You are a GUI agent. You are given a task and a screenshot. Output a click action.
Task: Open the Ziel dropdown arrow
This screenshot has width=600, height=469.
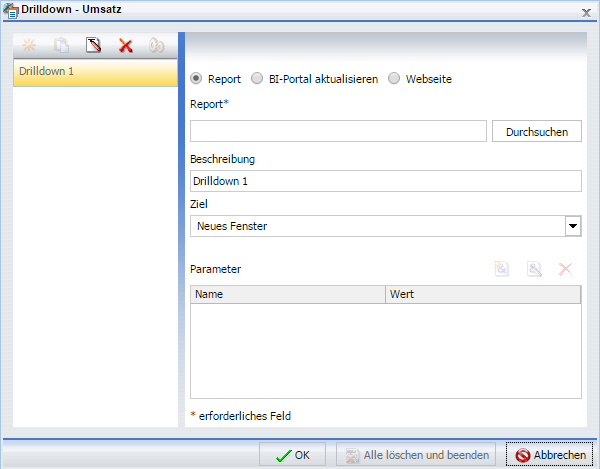point(573,226)
